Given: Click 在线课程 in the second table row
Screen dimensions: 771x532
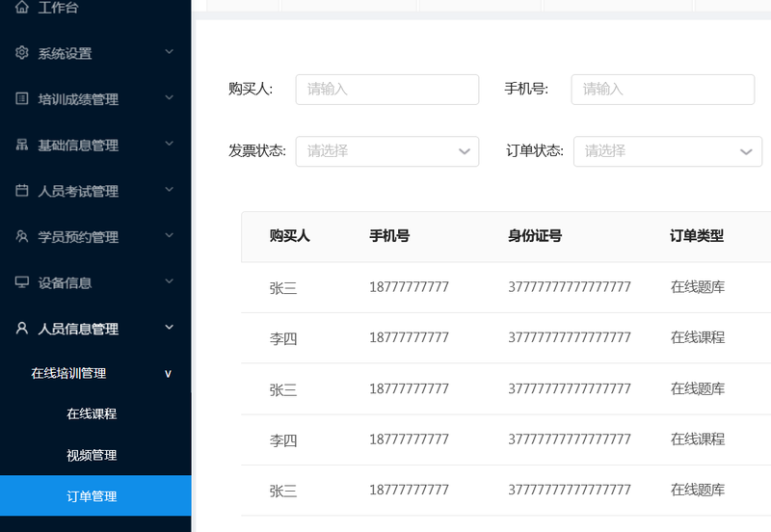Looking at the screenshot, I should [x=698, y=337].
